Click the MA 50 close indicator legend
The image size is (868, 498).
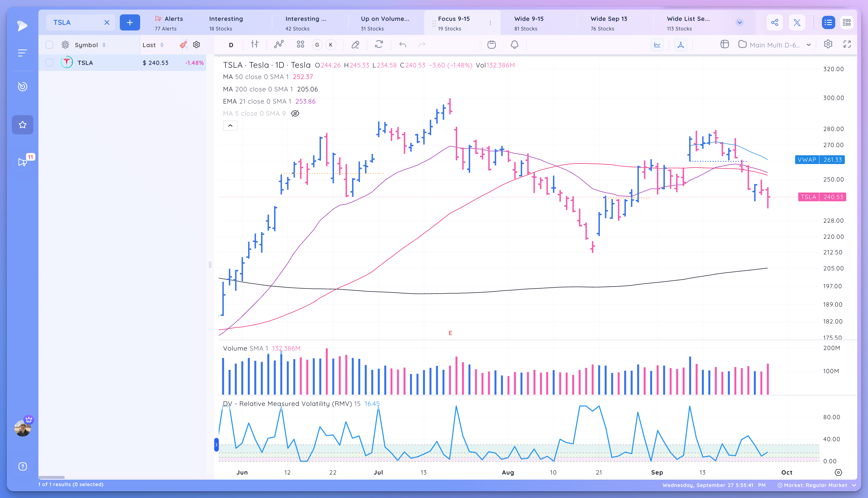pos(268,77)
